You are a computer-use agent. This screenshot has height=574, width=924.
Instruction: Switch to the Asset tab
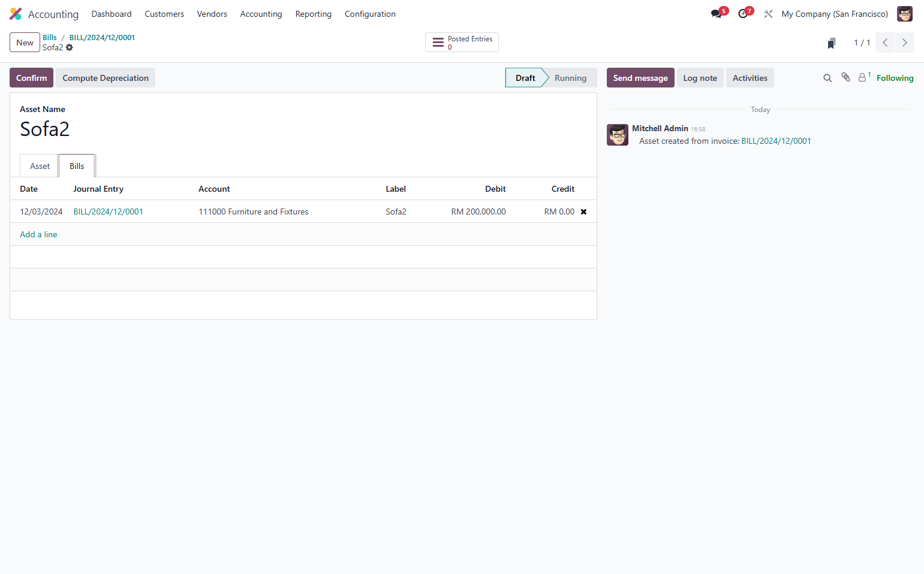tap(40, 166)
